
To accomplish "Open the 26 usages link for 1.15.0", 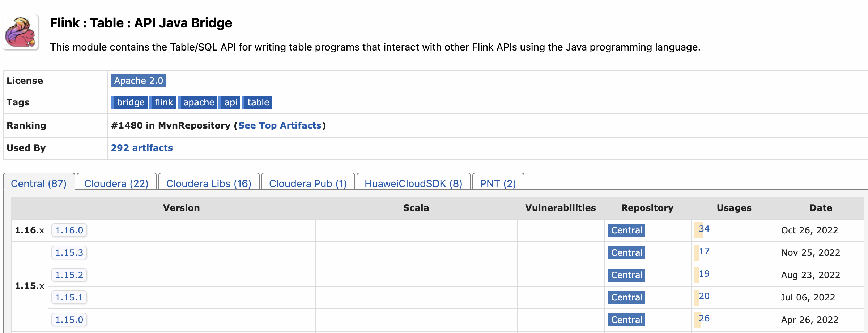I will click(x=704, y=319).
